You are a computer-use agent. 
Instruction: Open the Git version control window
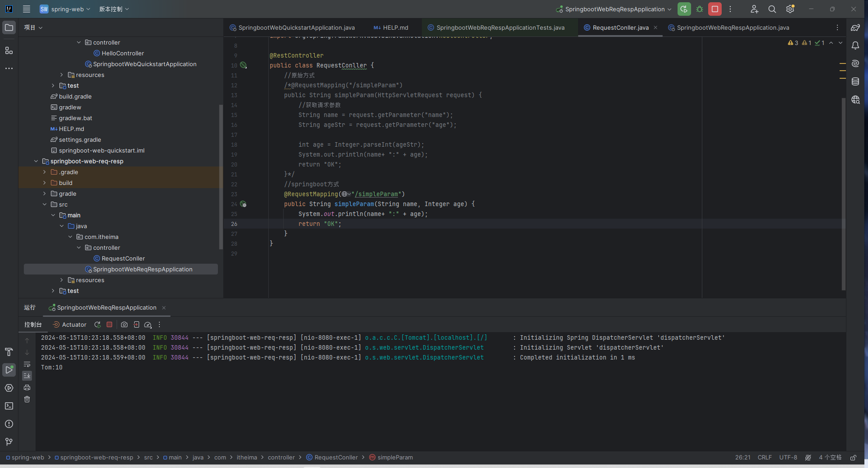(x=9, y=442)
